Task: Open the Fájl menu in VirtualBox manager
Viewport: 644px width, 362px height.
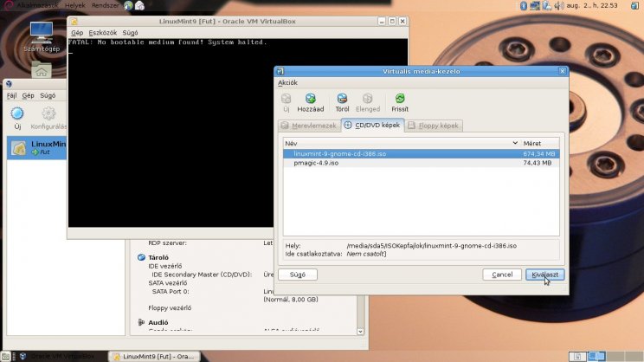Action: (x=11, y=95)
